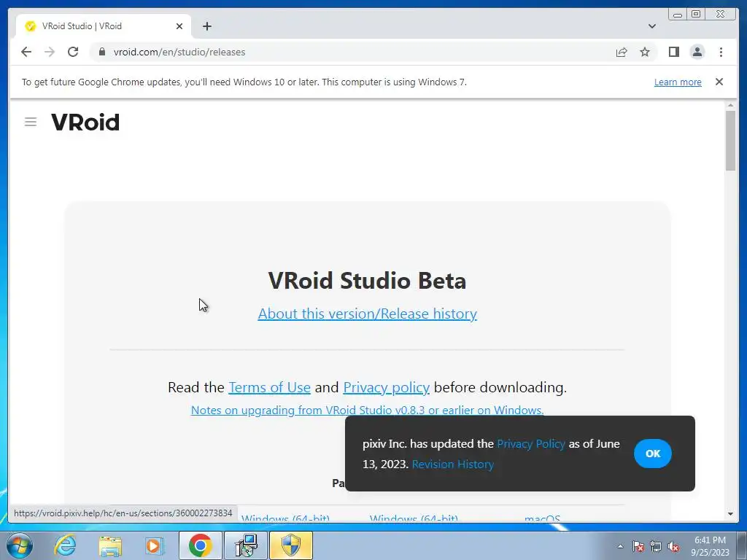Click the VRoid Studio Beta heading

tap(368, 281)
